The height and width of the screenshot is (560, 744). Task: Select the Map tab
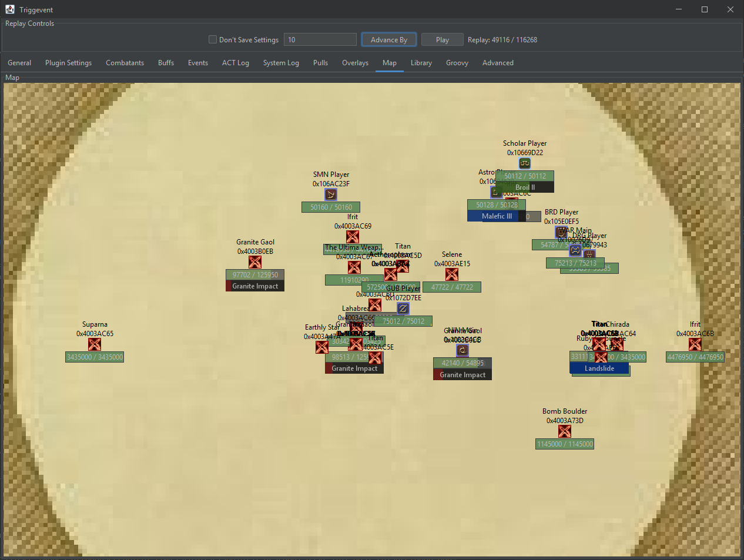click(390, 63)
